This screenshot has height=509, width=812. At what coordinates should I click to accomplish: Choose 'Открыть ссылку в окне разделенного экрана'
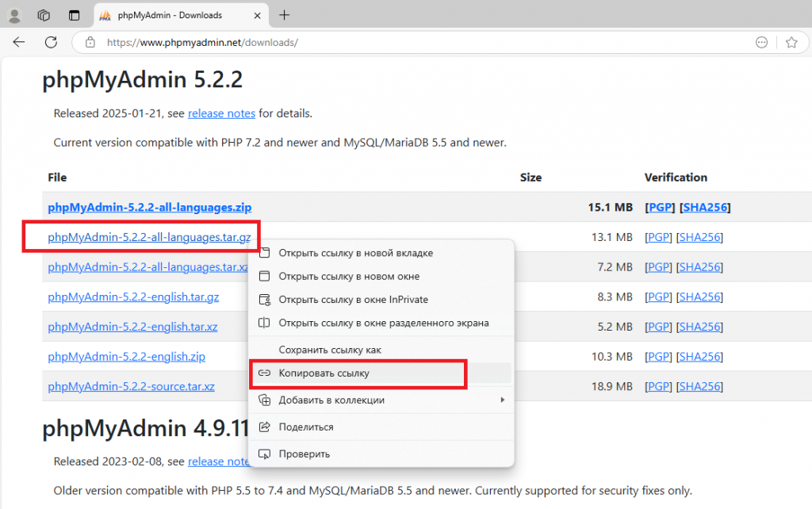point(381,323)
